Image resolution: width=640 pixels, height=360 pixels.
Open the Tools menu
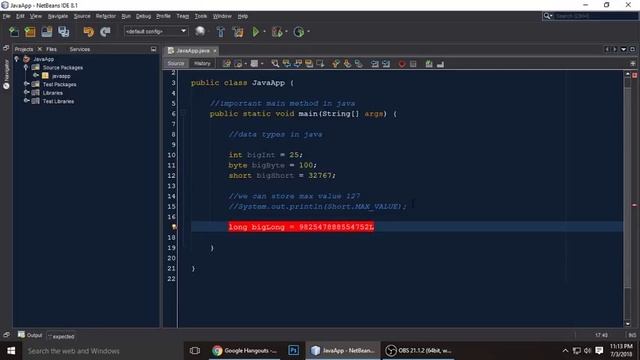(x=200, y=16)
